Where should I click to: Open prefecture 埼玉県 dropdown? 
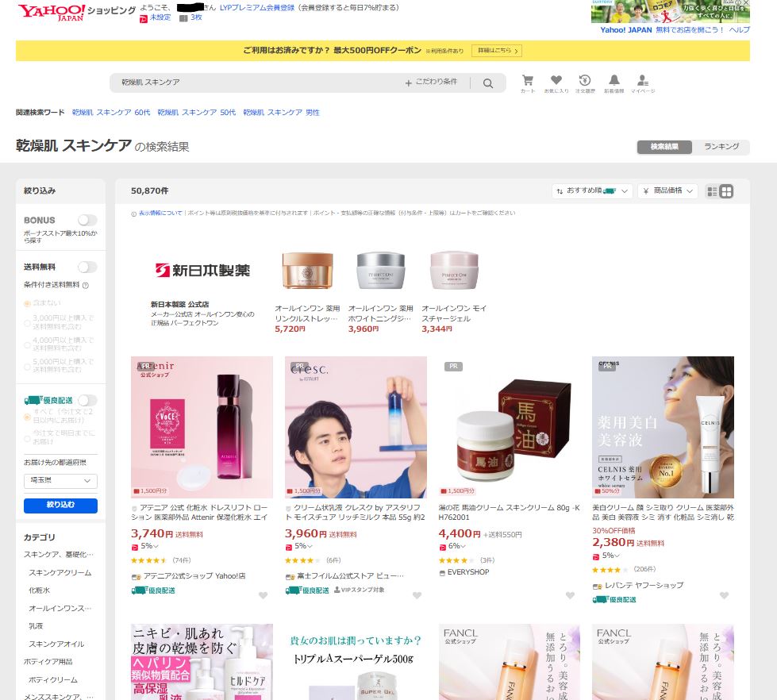tap(60, 481)
